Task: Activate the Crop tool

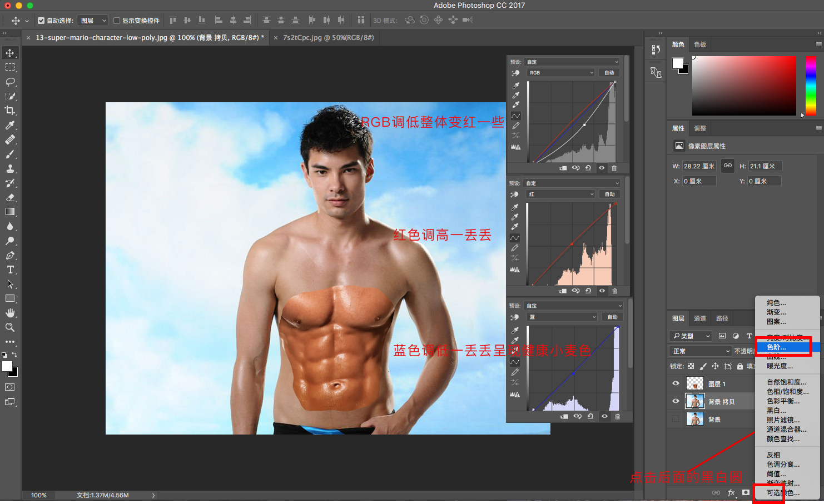Action: coord(10,111)
